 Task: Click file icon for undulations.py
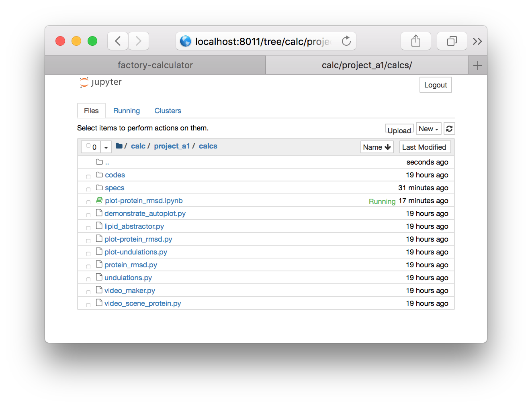click(99, 277)
